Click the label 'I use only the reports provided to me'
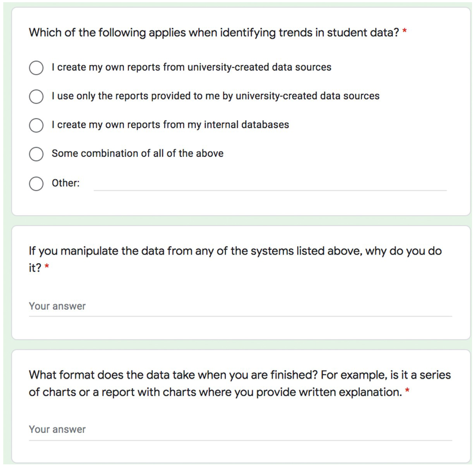The image size is (476, 467). coord(215,96)
